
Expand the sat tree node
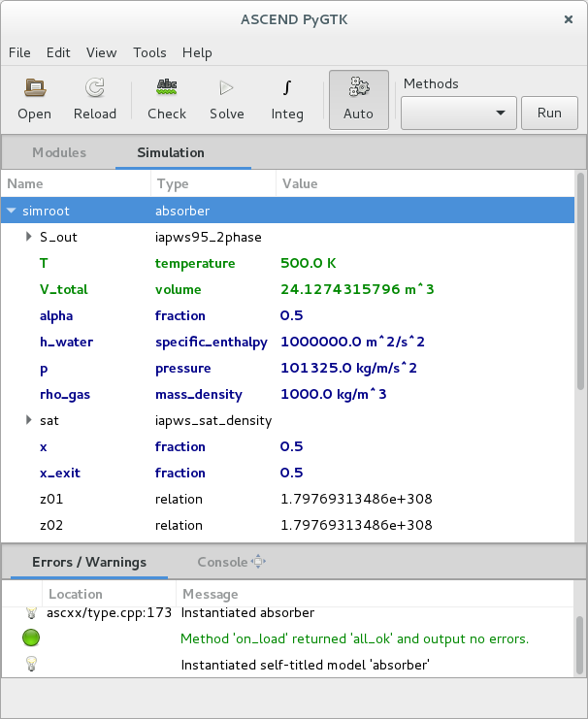tap(29, 420)
